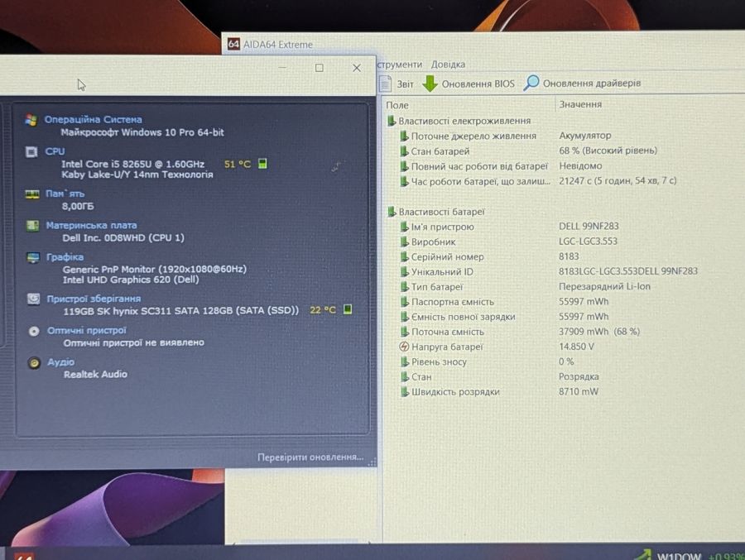The height and width of the screenshot is (560, 745).
Task: Select the value LGC-LGC3.553
Action: pos(588,242)
